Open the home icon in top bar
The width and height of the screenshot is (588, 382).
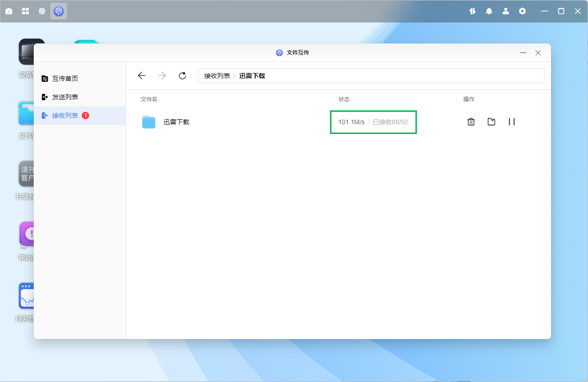(x=9, y=11)
